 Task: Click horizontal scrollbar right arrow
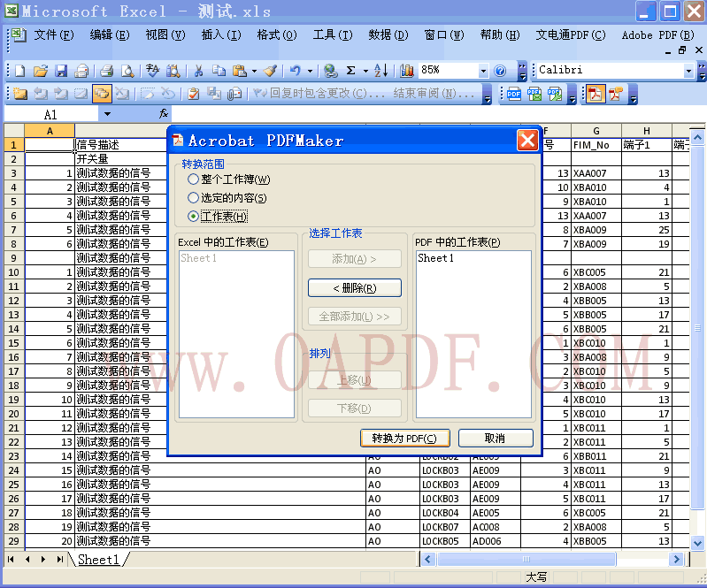coord(675,559)
